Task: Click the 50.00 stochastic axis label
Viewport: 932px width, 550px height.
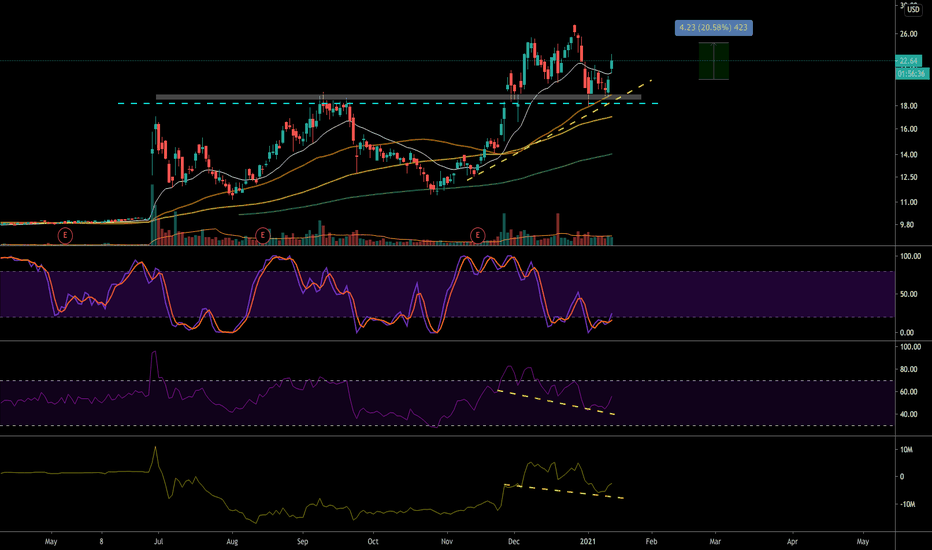Action: point(910,294)
